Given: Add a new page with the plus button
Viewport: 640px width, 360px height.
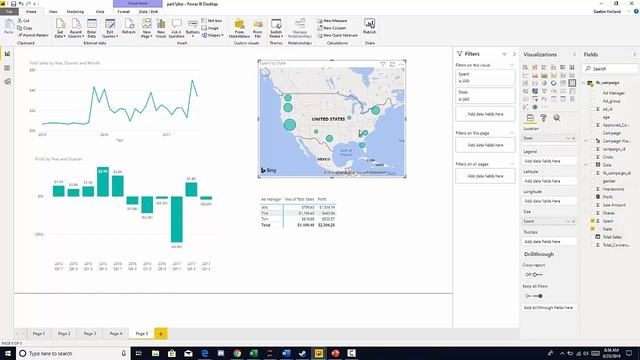Looking at the screenshot, I should coord(161,333).
